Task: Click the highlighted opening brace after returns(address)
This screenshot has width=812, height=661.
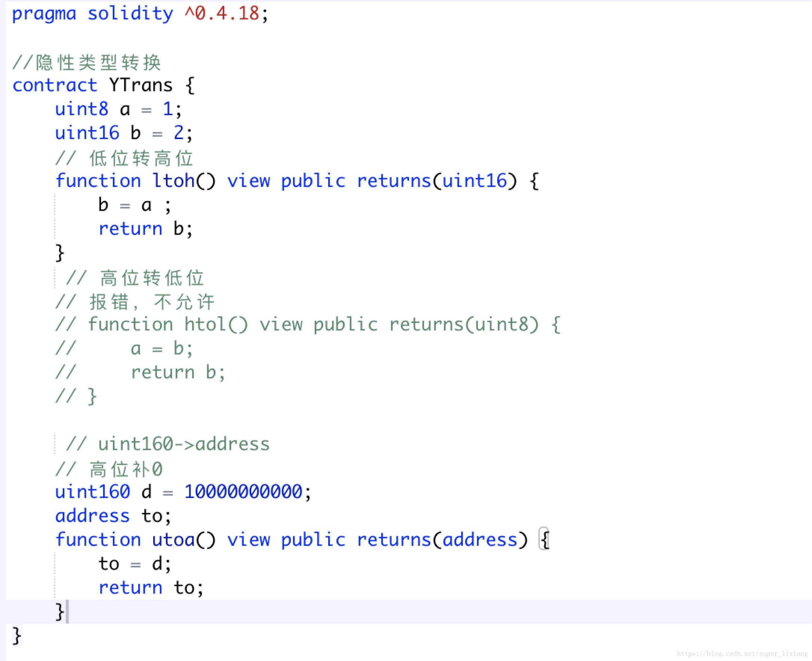Action: 545,540
